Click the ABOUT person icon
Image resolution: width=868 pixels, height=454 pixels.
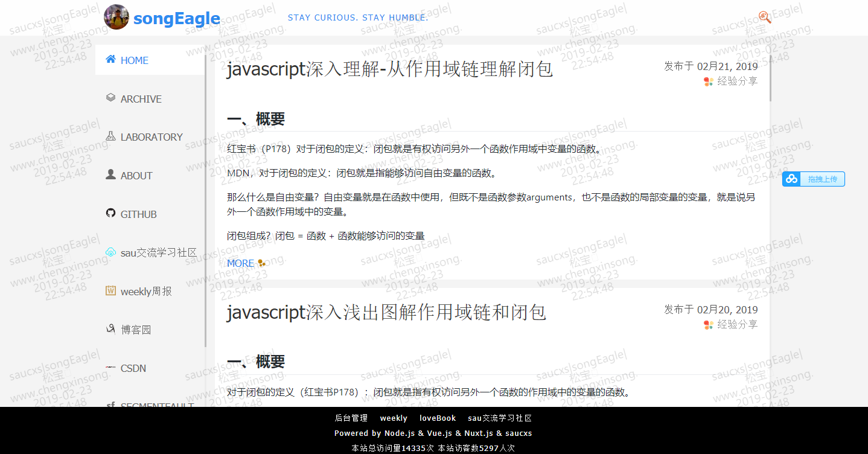pos(110,175)
